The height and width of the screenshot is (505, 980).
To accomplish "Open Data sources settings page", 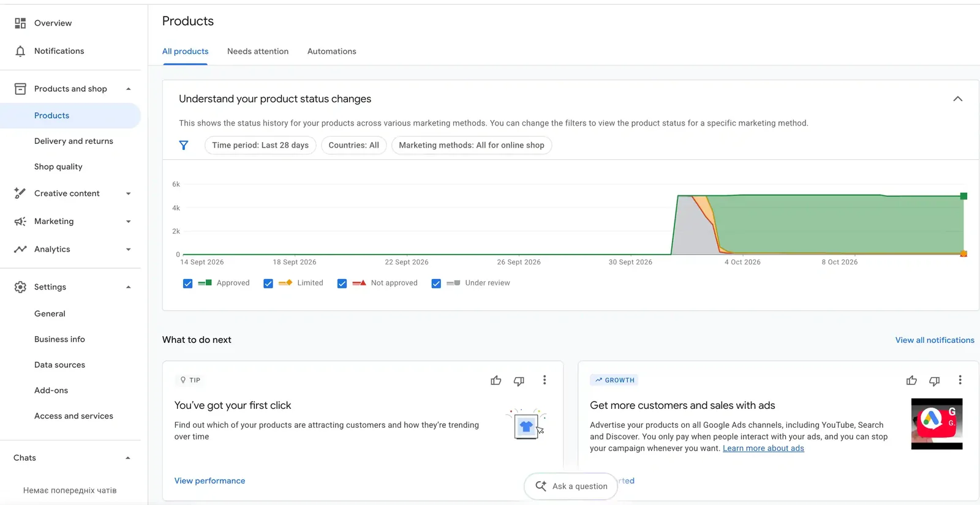I will tap(59, 365).
